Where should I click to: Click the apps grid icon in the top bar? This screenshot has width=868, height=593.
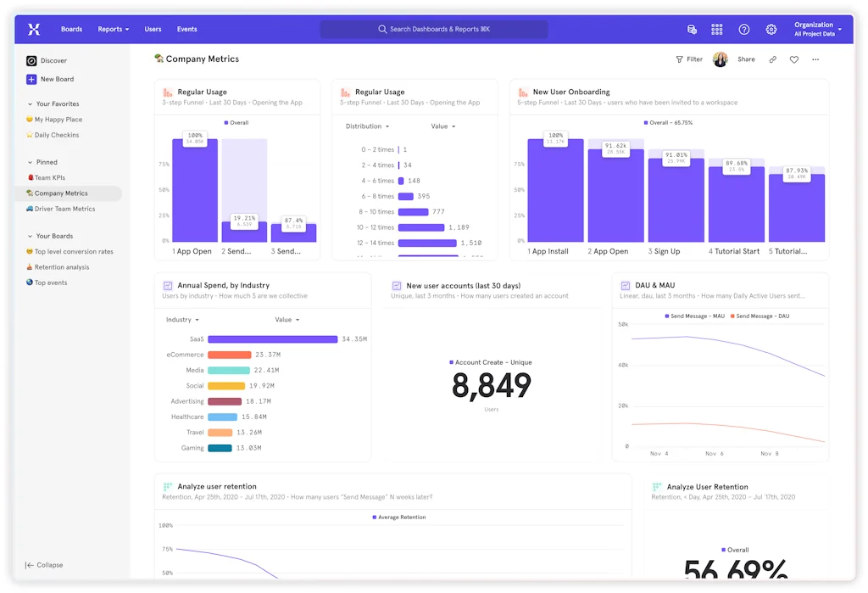click(x=717, y=29)
